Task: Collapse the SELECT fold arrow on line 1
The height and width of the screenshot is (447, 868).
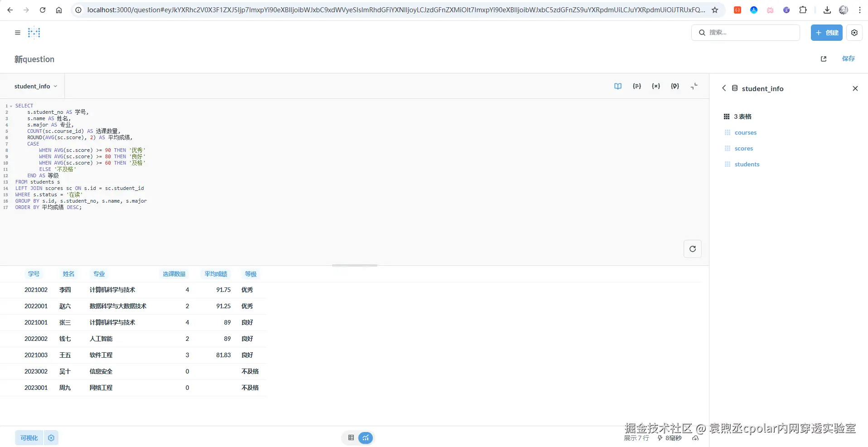Action: click(11, 106)
